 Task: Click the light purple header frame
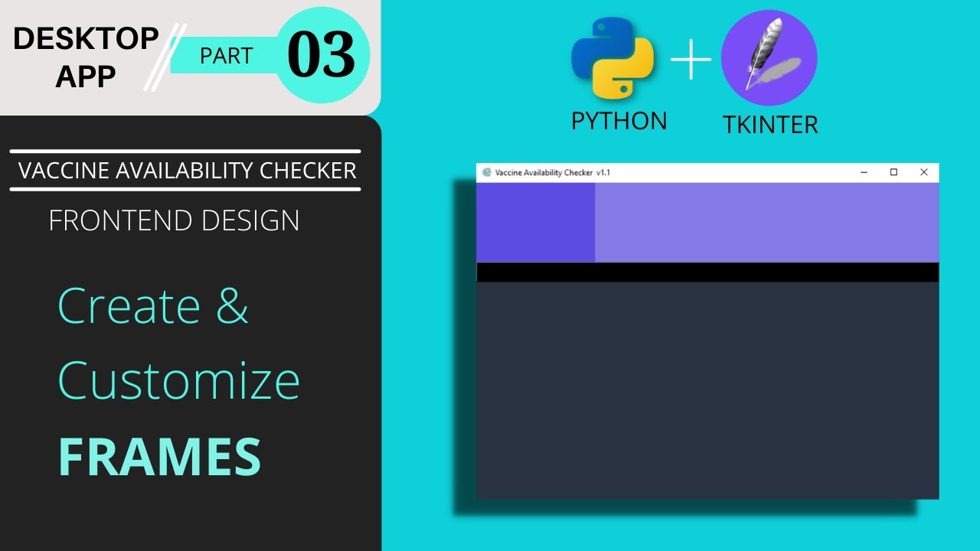pos(766,223)
